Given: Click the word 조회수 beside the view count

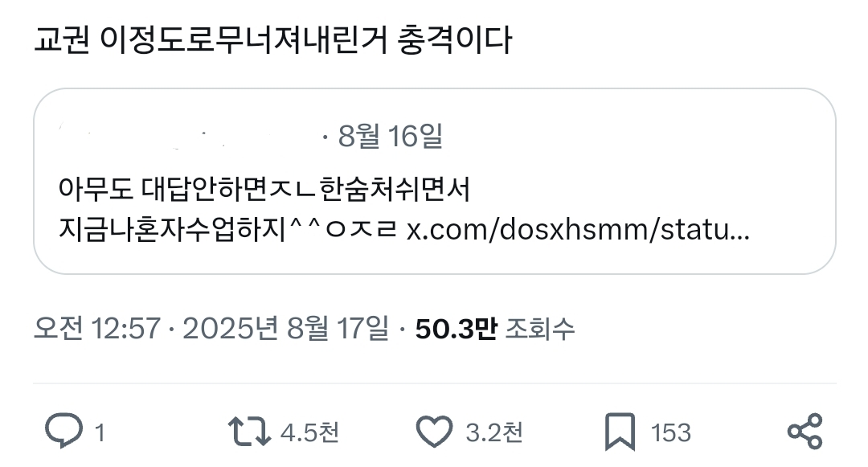Looking at the screenshot, I should point(540,329).
